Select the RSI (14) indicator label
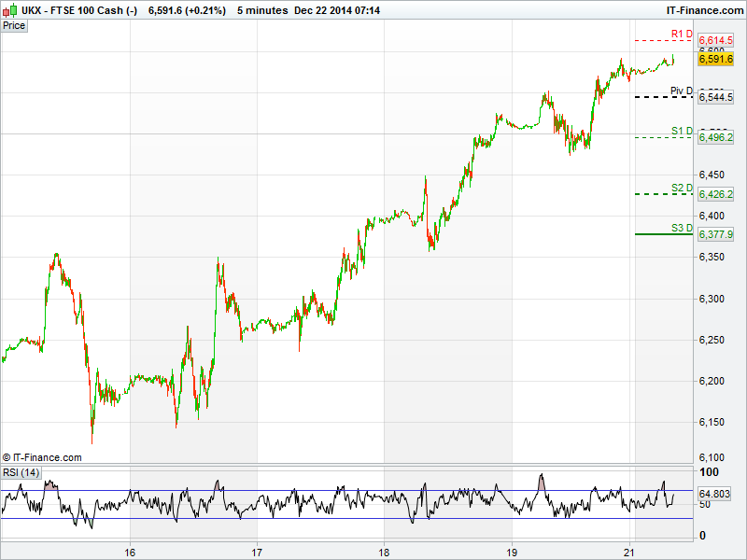Image resolution: width=747 pixels, height=560 pixels. [x=21, y=472]
